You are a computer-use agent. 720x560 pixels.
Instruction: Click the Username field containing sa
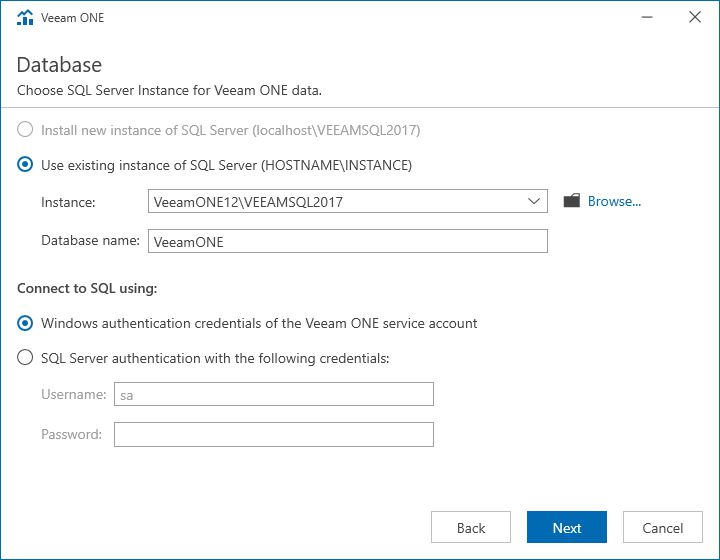[x=274, y=394]
